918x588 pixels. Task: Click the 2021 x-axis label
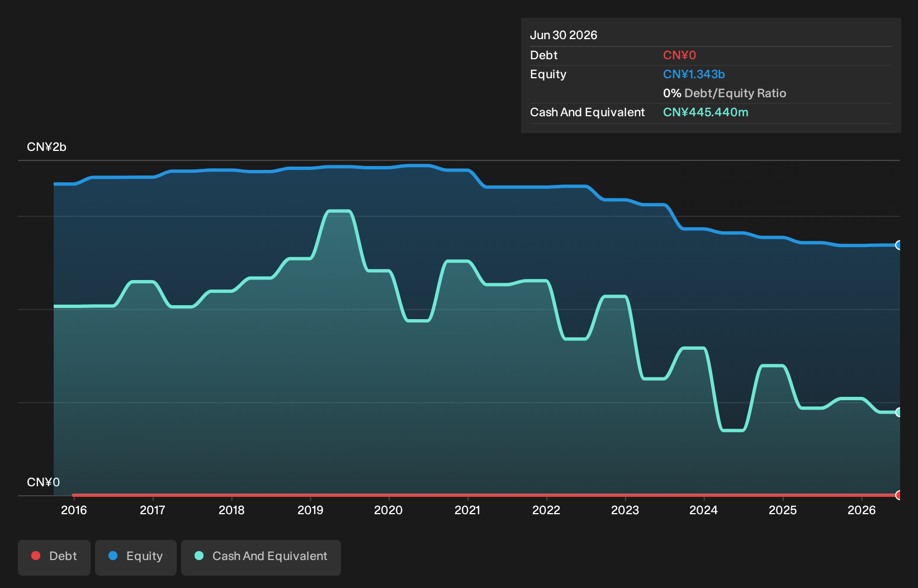pyautogui.click(x=467, y=510)
